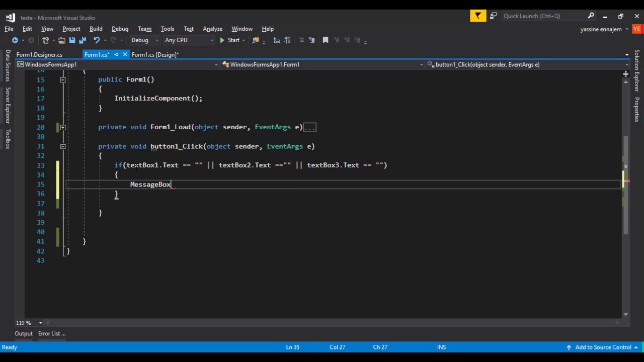This screenshot has width=644, height=362.
Task: Click the yellow notifications flag icon
Action: point(477,16)
